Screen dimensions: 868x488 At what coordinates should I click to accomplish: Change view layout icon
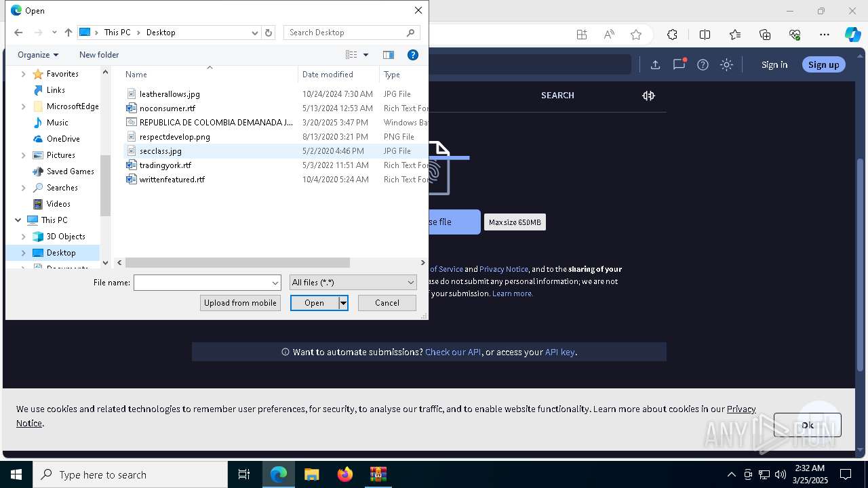click(351, 55)
